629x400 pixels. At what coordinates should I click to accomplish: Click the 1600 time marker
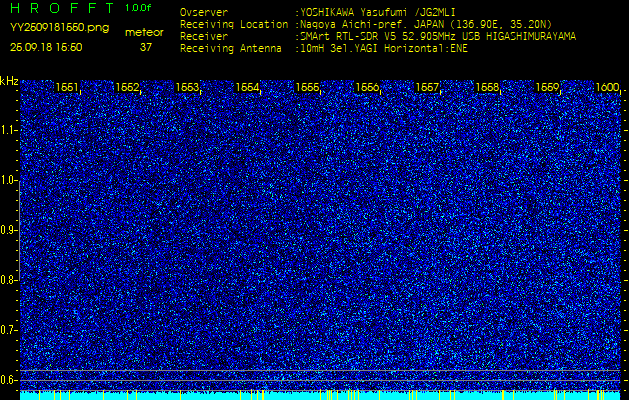click(x=607, y=87)
